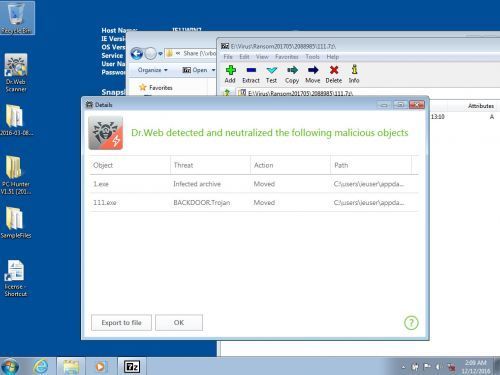Open the Dr.Web help question mark
The image size is (500, 375).
(411, 323)
